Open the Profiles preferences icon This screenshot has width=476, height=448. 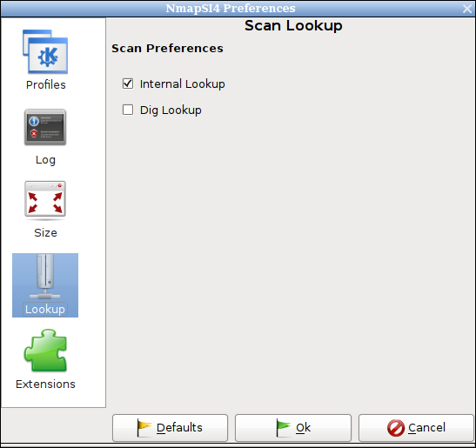(45, 51)
